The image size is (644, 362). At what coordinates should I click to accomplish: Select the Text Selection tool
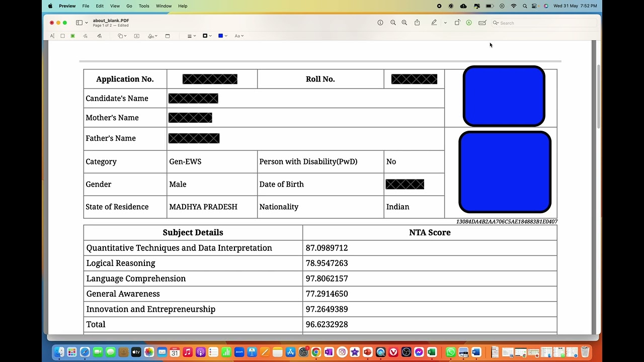point(52,36)
